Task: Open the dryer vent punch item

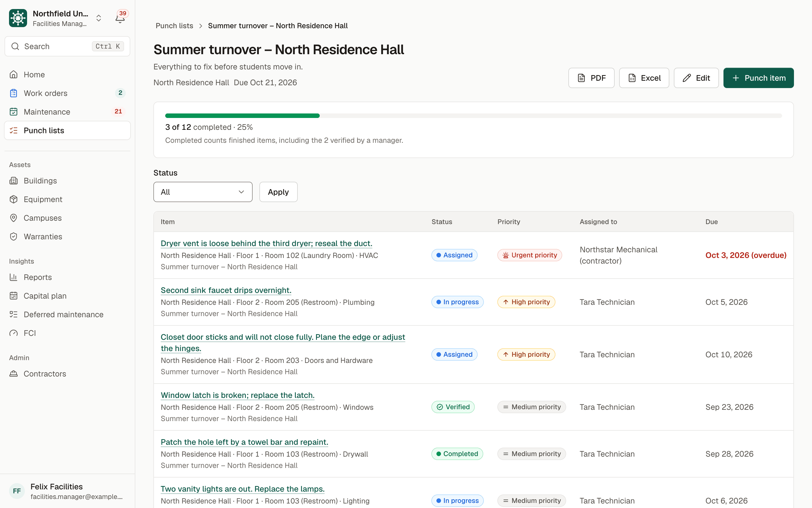Action: [x=266, y=243]
